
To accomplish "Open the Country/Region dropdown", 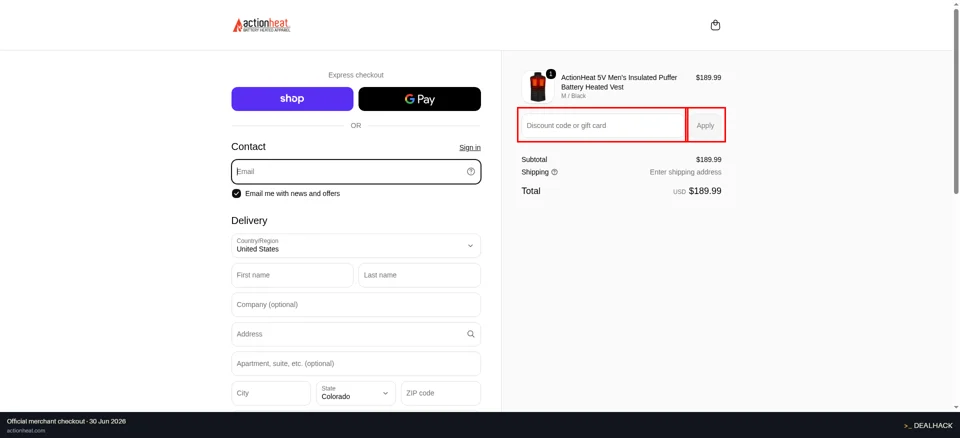I will click(356, 246).
